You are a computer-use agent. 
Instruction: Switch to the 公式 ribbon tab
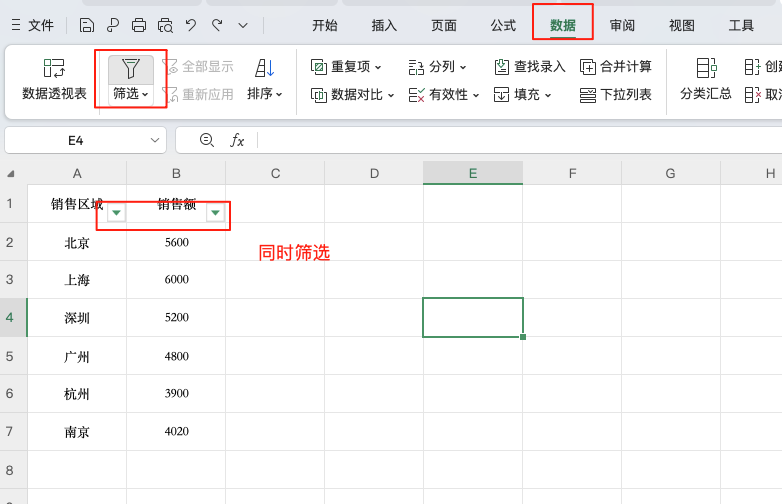pos(503,25)
